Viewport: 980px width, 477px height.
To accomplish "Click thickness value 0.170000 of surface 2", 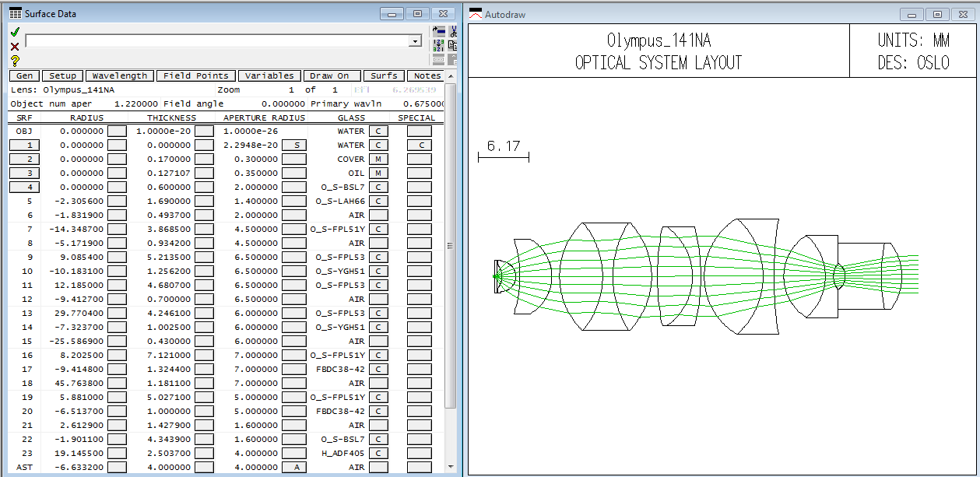I will [168, 159].
